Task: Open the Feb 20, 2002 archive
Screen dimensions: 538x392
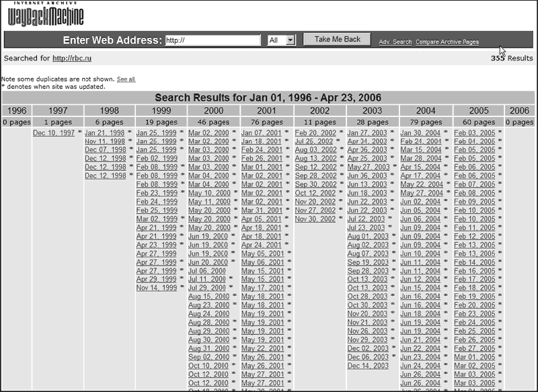Action: coord(315,133)
